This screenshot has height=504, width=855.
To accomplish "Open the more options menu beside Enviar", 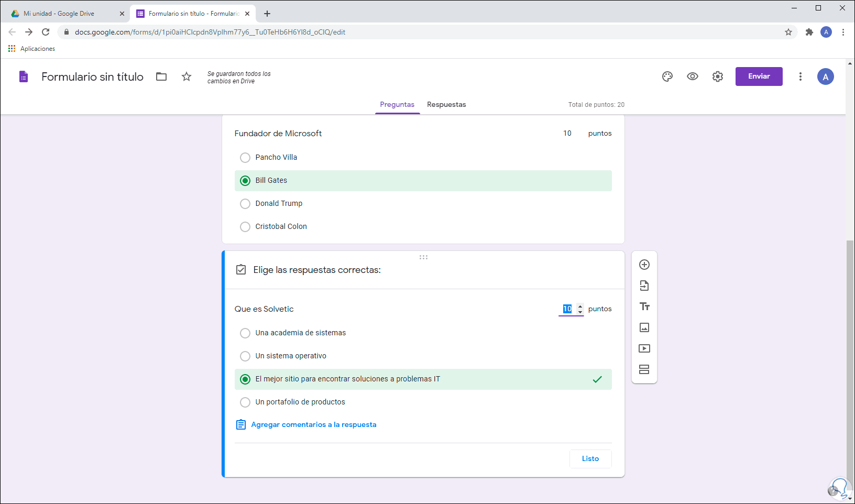I will (x=801, y=76).
